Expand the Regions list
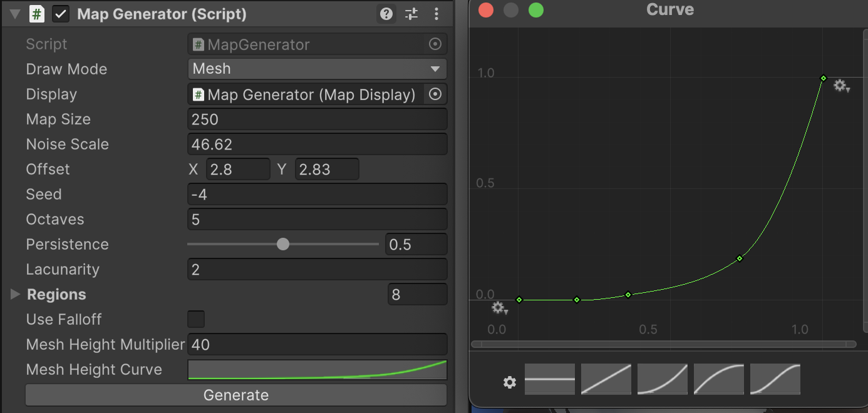 click(16, 294)
